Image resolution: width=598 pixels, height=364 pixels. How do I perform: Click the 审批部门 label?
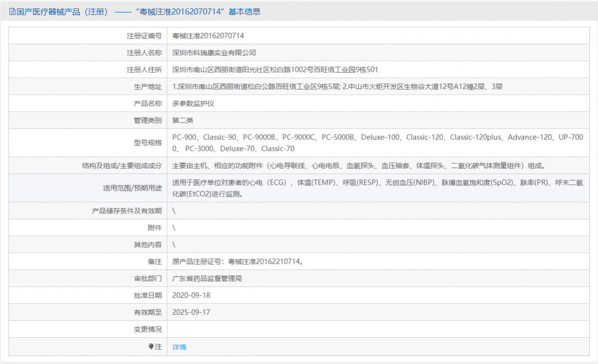(x=148, y=278)
